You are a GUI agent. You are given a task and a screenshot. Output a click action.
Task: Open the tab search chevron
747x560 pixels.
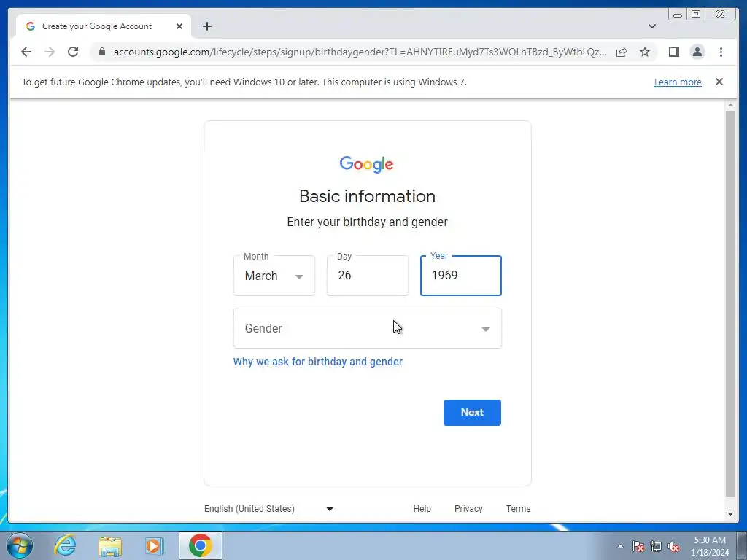click(652, 26)
